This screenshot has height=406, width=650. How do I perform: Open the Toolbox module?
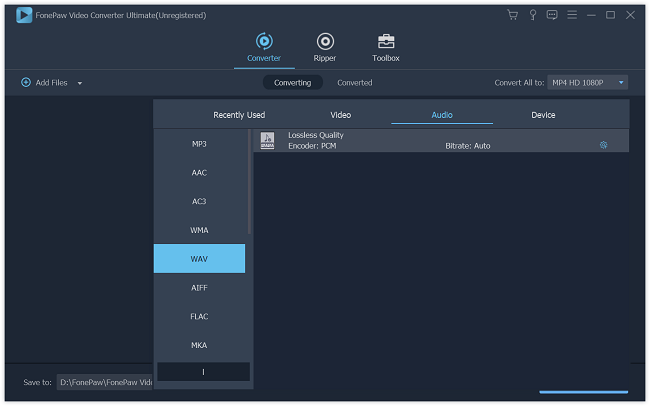pos(386,48)
